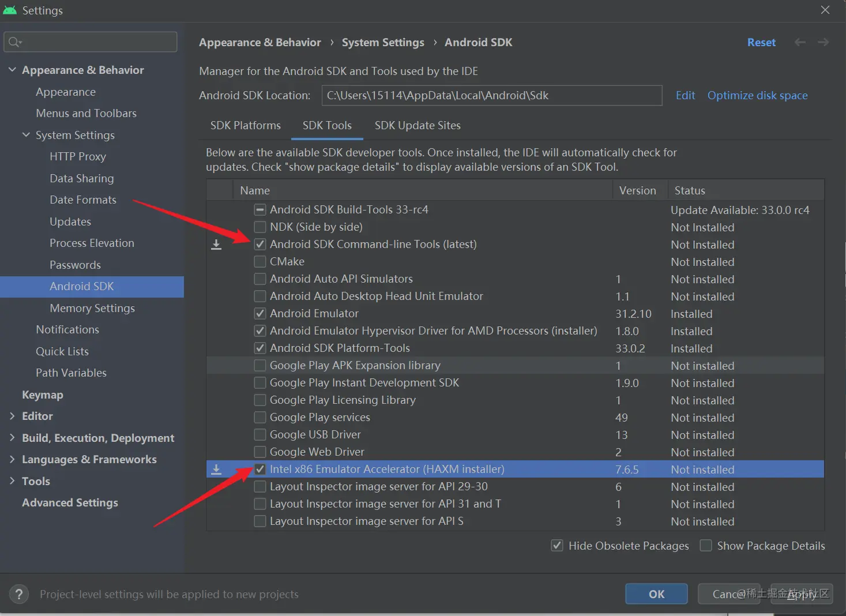Uncheck Android Emulator Hypervisor Driver for AMD
This screenshot has width=846, height=616.
260,330
